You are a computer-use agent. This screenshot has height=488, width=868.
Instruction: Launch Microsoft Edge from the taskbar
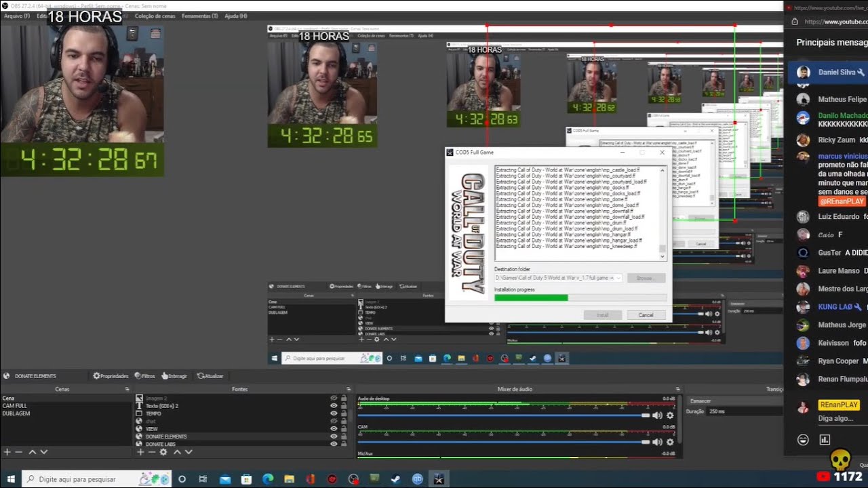click(x=267, y=479)
